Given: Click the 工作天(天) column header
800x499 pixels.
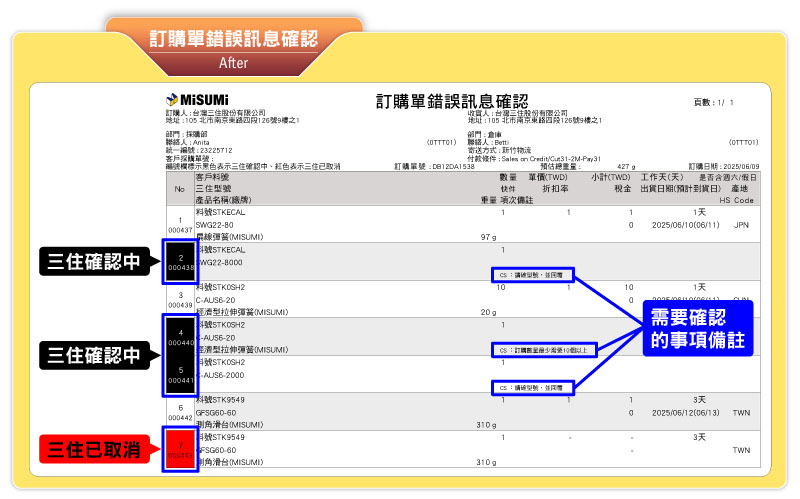Looking at the screenshot, I should pyautogui.click(x=662, y=177).
